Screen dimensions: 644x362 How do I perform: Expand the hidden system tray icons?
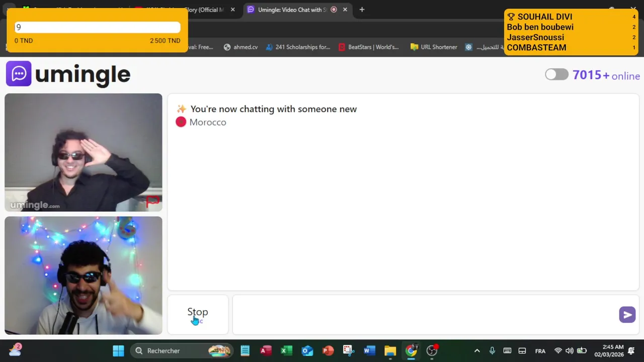[477, 351]
